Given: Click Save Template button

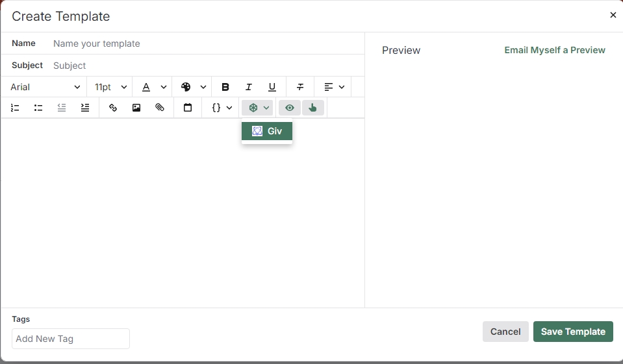Looking at the screenshot, I should pyautogui.click(x=573, y=332).
